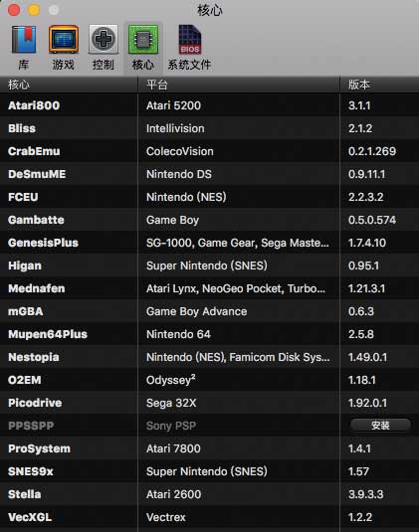Select the grayed-out PPSSPP row

[209, 426]
